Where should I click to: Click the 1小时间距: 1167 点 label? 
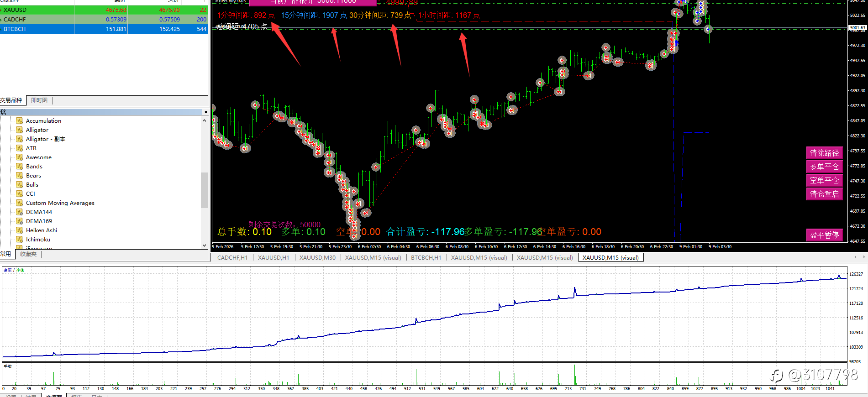tap(449, 15)
